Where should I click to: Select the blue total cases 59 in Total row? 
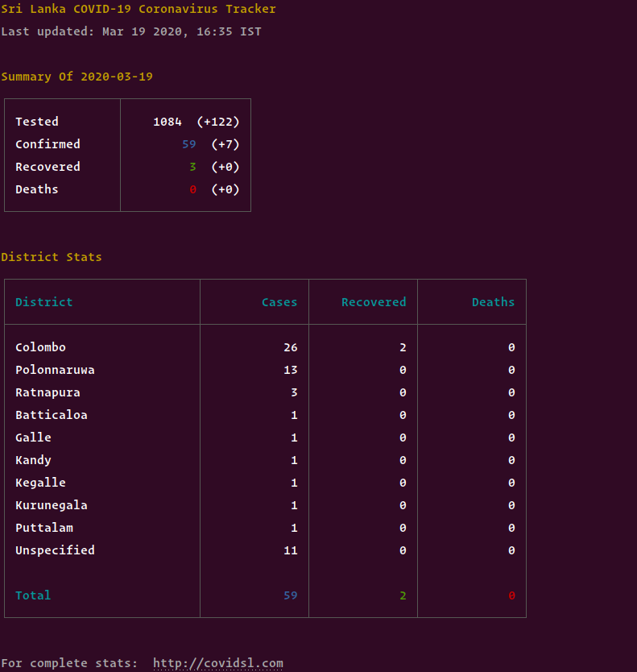(x=291, y=595)
